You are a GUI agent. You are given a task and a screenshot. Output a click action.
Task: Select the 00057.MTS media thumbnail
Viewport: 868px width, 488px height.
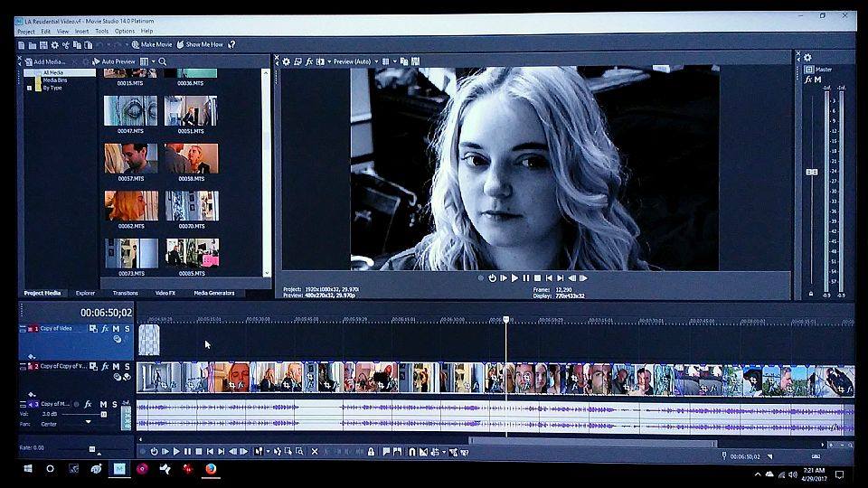coord(130,159)
